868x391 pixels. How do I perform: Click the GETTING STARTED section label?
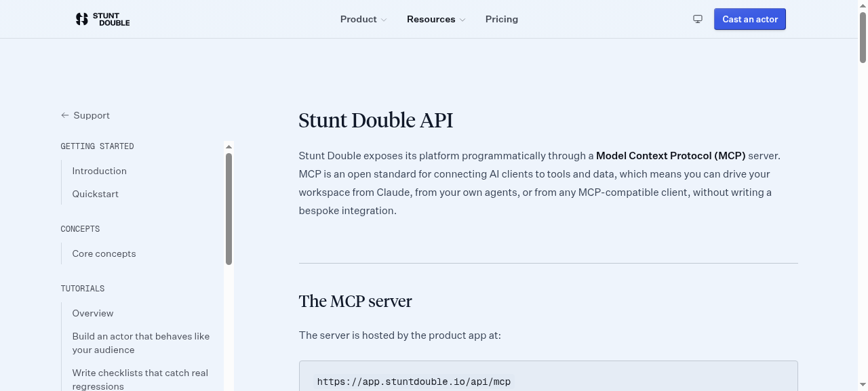[98, 146]
